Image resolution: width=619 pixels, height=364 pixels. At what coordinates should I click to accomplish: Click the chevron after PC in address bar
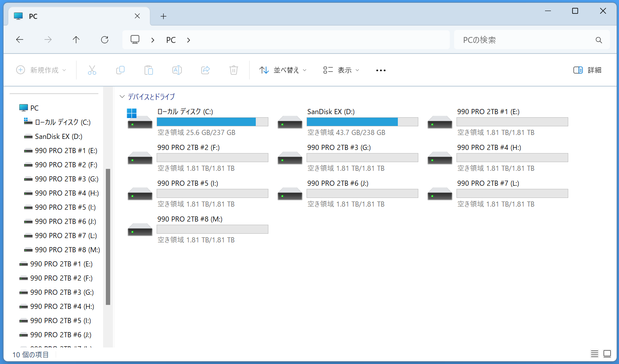(x=188, y=40)
